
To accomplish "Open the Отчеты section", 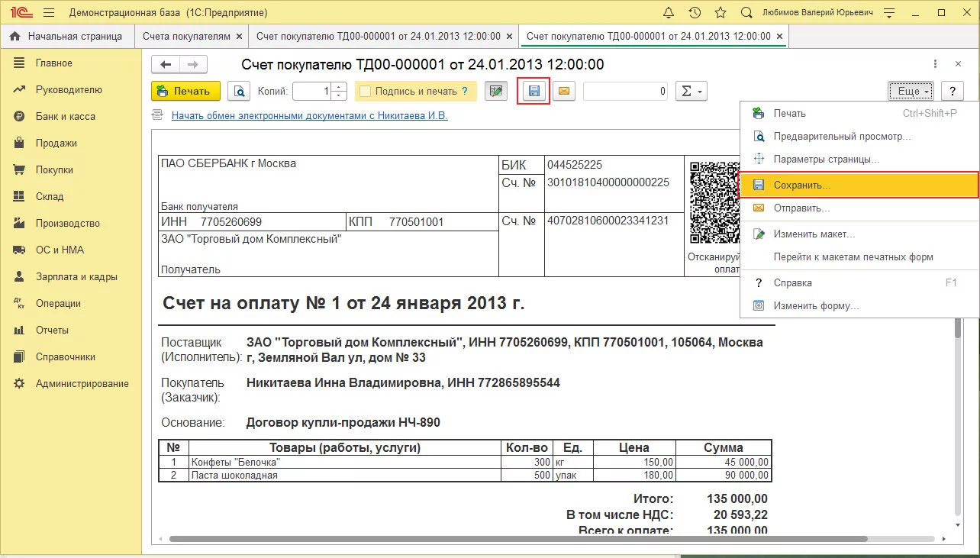I will pos(70,330).
